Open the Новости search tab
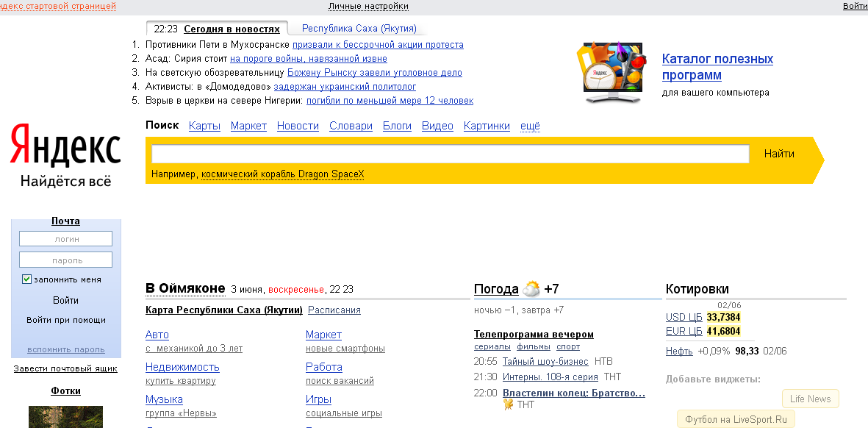This screenshot has width=868, height=428. [298, 126]
